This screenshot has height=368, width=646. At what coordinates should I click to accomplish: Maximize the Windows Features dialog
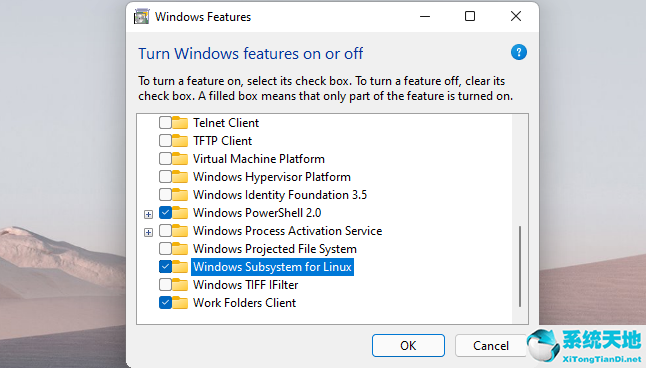(x=470, y=16)
